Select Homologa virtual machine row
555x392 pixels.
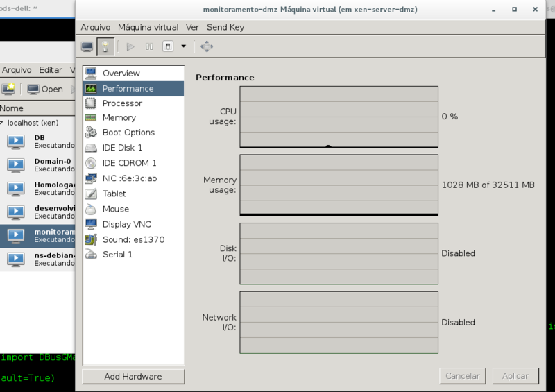click(37, 189)
